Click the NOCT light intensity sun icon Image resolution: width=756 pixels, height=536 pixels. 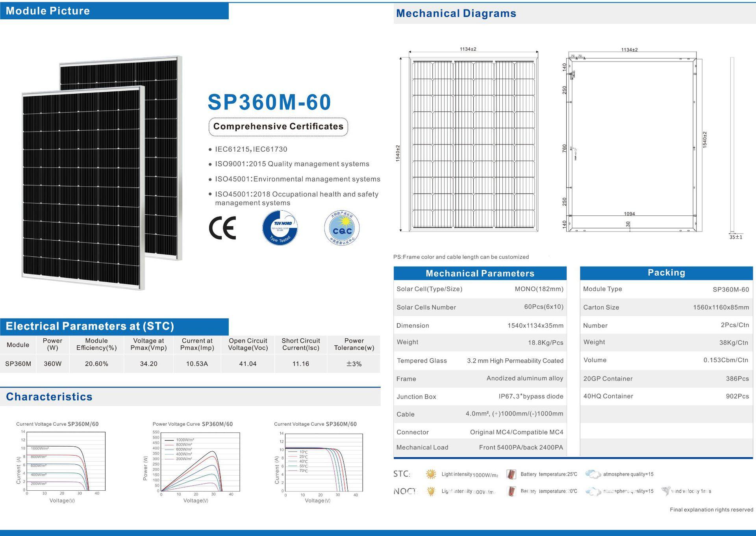tap(431, 491)
